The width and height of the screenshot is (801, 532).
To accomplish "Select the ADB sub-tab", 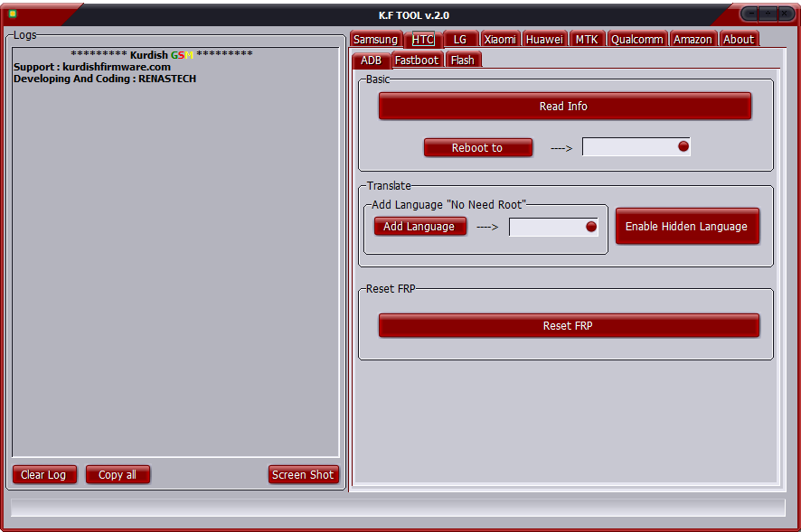I will point(372,61).
